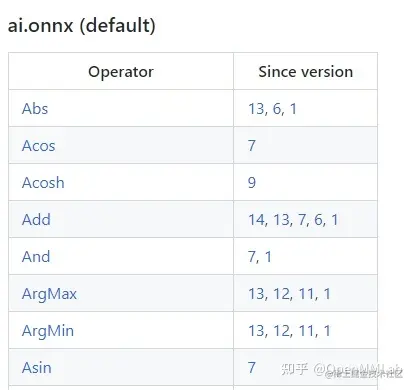Click the Since version column header

[x=306, y=72]
